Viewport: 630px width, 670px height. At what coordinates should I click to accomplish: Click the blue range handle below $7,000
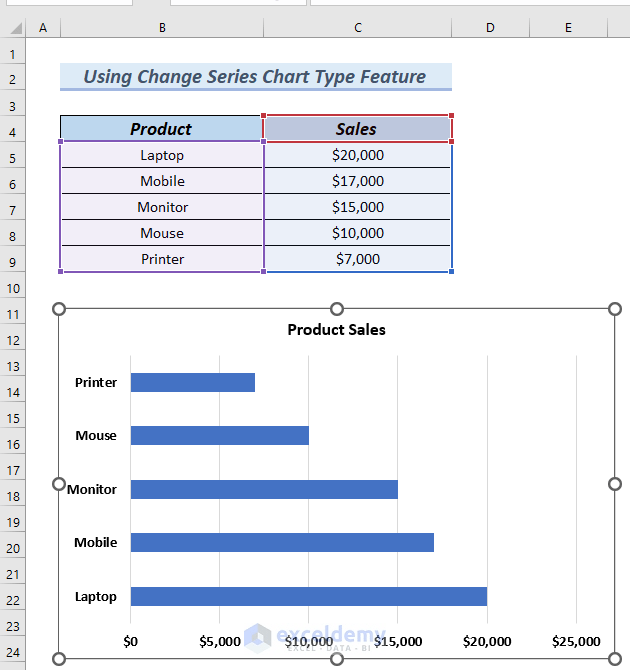[451, 271]
